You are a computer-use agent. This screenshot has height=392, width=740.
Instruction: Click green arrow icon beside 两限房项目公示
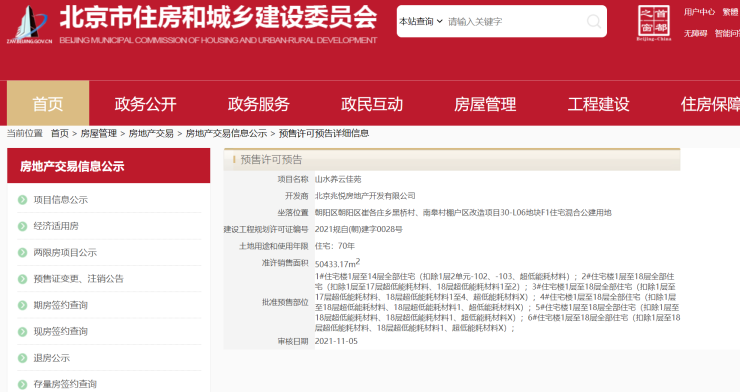(x=22, y=252)
